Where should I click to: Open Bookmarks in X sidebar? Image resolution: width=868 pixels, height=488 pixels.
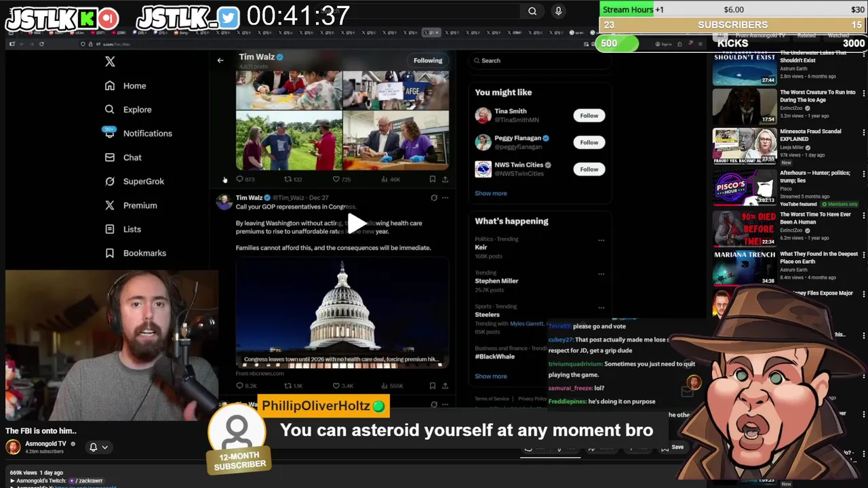[x=135, y=253]
